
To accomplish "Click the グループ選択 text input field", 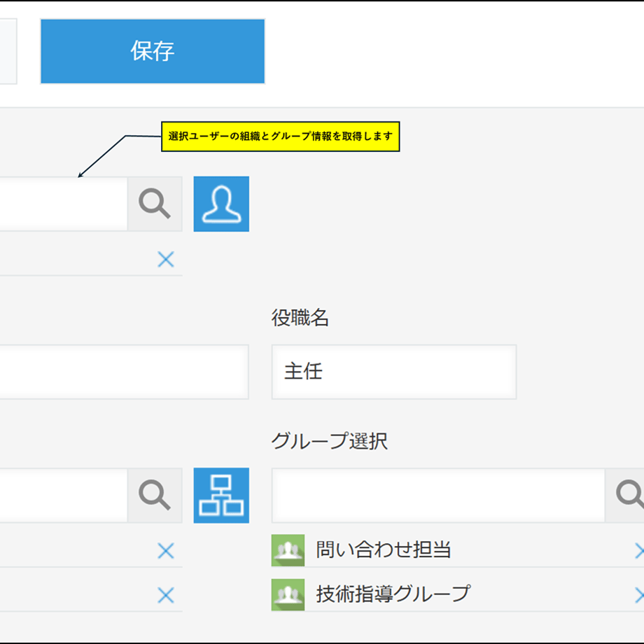I will click(438, 496).
